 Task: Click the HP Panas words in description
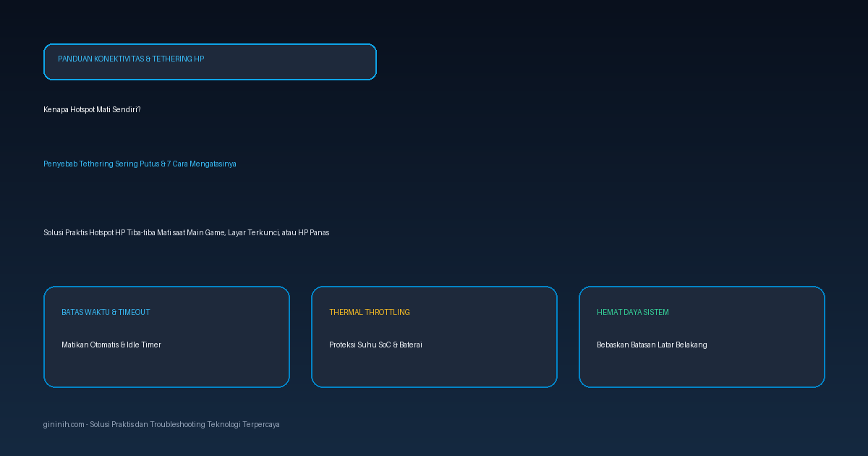click(x=313, y=232)
